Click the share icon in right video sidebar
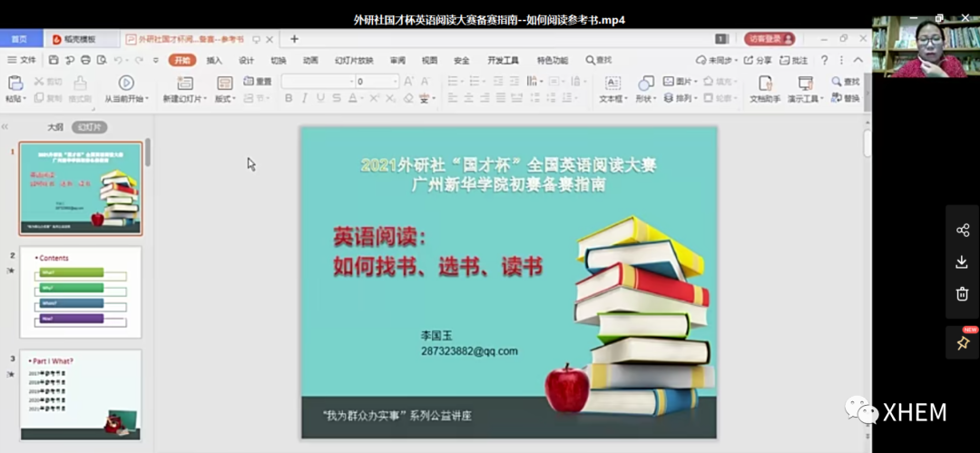This screenshot has height=453, width=980. click(x=963, y=230)
